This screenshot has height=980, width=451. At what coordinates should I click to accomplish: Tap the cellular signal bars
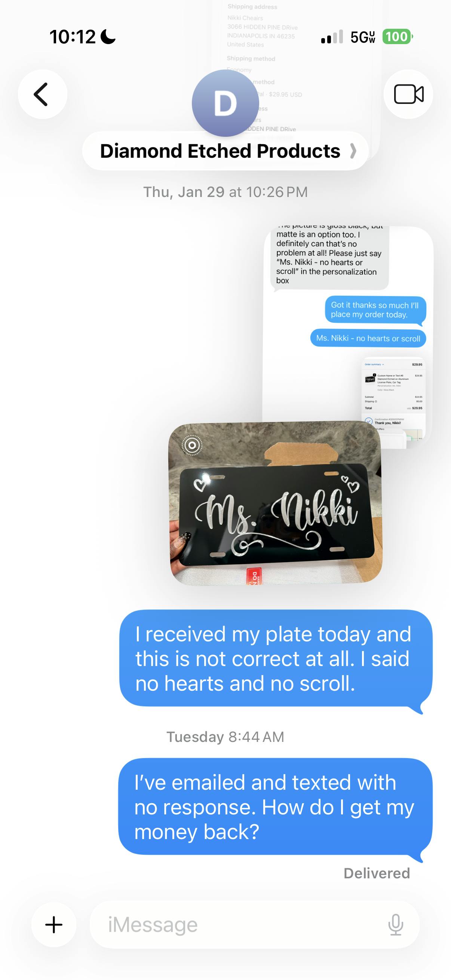[332, 37]
